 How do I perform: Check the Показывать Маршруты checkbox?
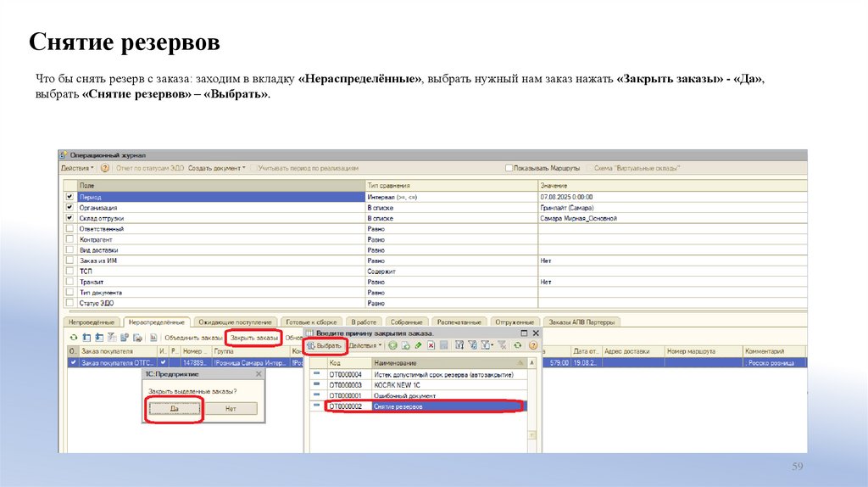[509, 168]
